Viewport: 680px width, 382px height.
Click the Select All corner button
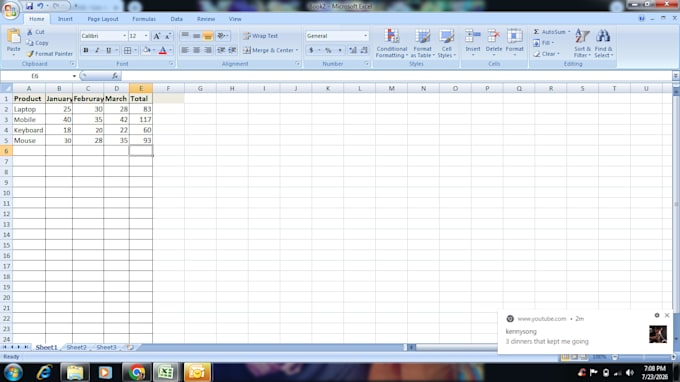[x=6, y=88]
